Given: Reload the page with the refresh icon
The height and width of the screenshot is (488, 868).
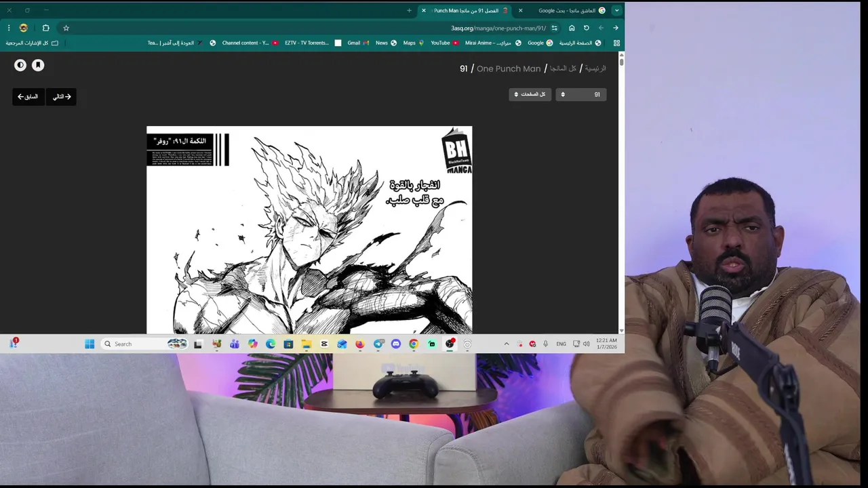Looking at the screenshot, I should [586, 28].
